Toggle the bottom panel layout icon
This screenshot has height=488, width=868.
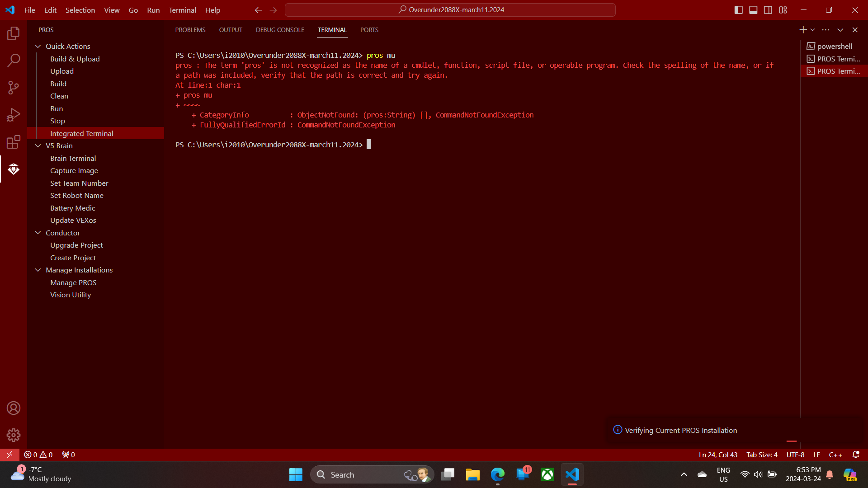pos(753,10)
